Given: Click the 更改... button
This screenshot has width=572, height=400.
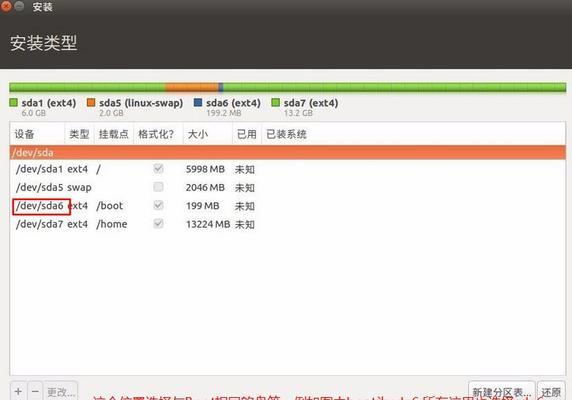Looking at the screenshot, I should [x=61, y=391].
